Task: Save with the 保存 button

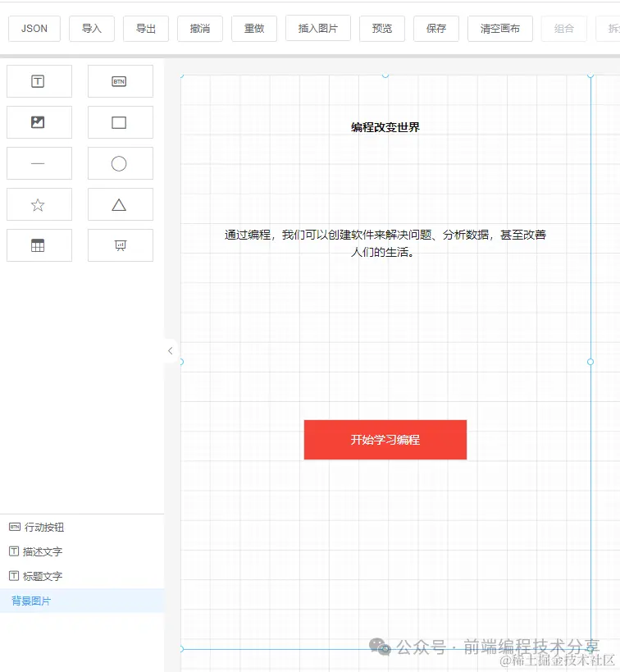Action: pos(436,29)
